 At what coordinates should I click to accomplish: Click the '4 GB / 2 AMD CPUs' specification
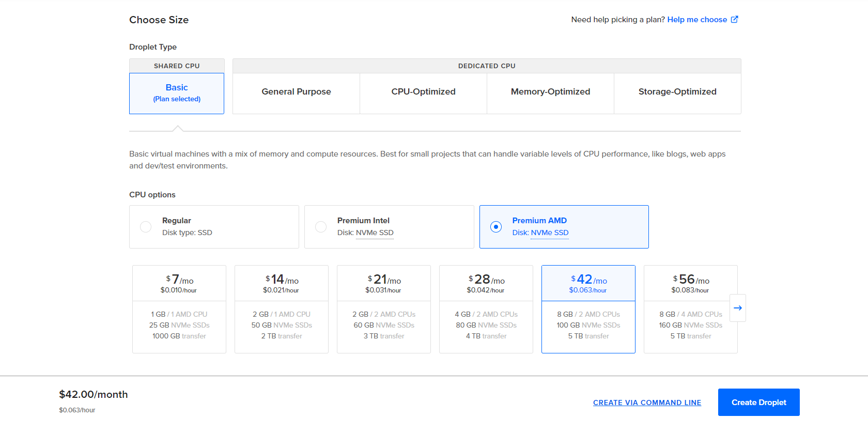[486, 314]
